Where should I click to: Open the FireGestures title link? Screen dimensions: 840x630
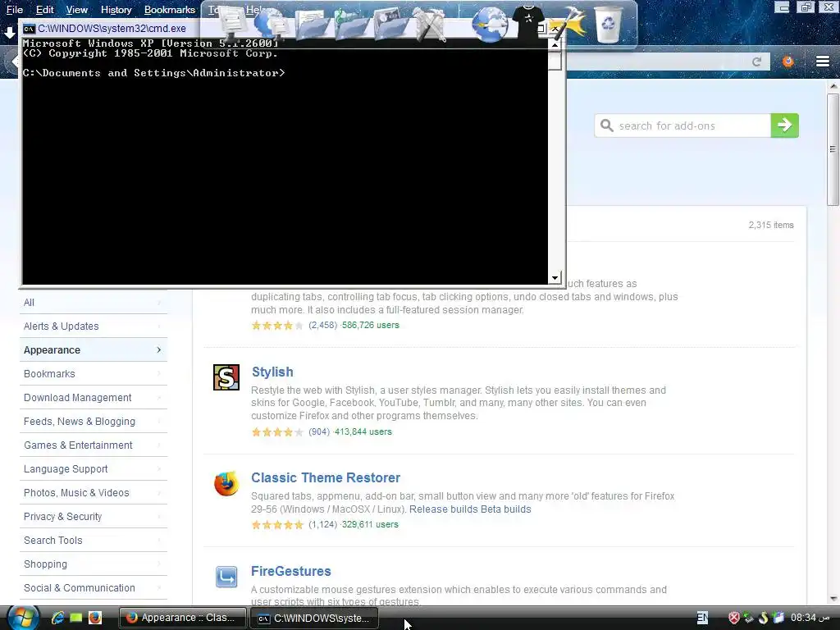point(291,571)
